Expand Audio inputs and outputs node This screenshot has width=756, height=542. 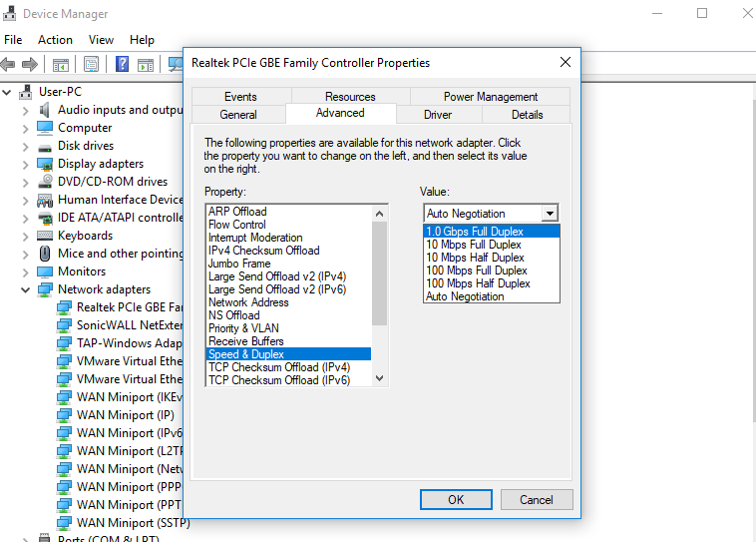[26, 111]
